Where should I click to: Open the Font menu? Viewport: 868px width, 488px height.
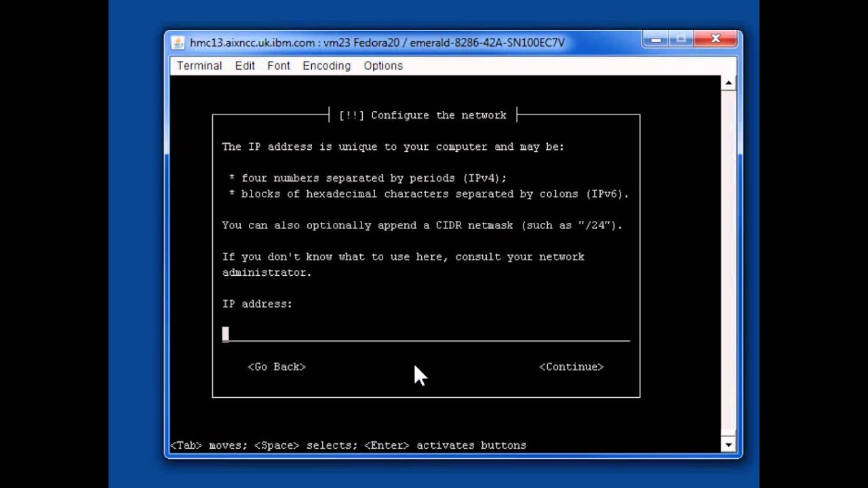tap(279, 66)
